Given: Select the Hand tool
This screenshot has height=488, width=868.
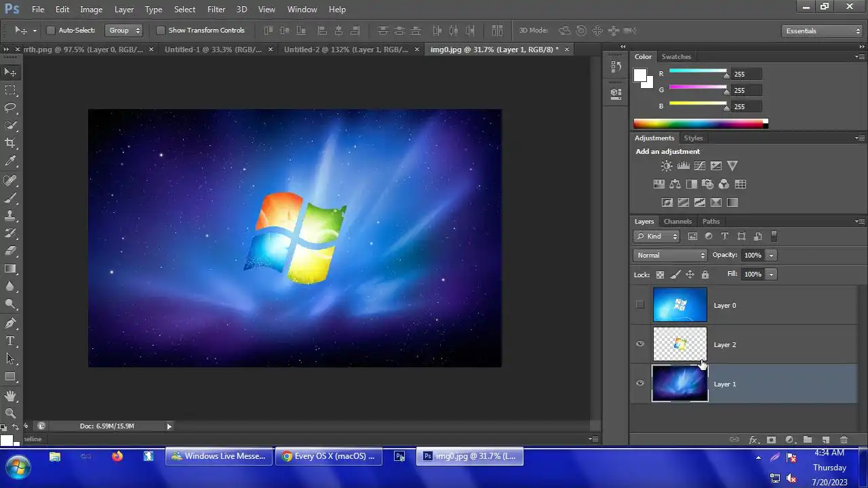Looking at the screenshot, I should (x=10, y=395).
